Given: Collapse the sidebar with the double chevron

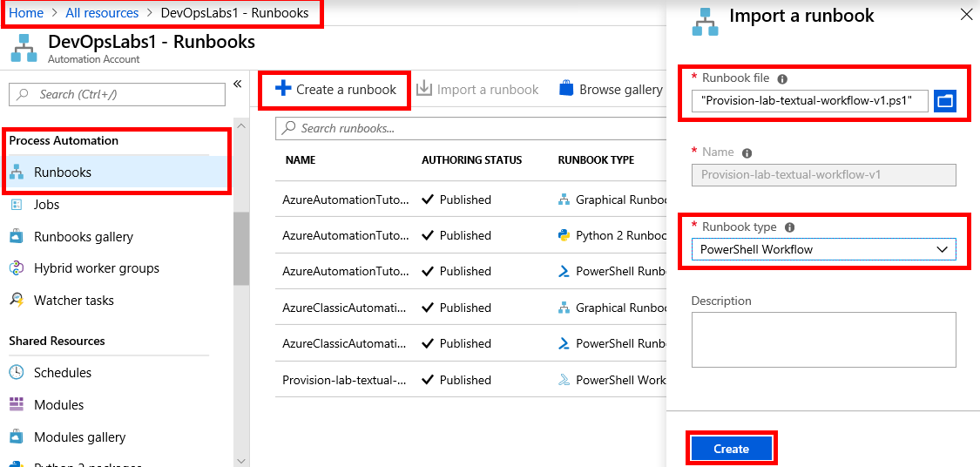Looking at the screenshot, I should pos(238,84).
